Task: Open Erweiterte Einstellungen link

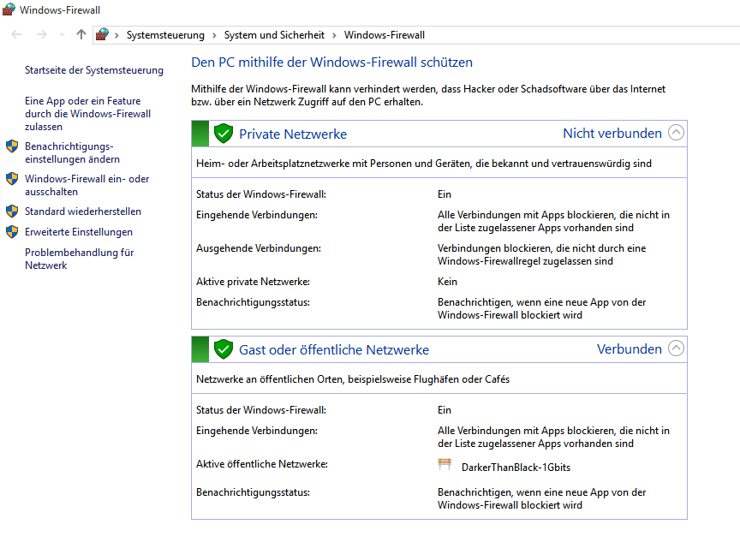Action: click(x=79, y=232)
